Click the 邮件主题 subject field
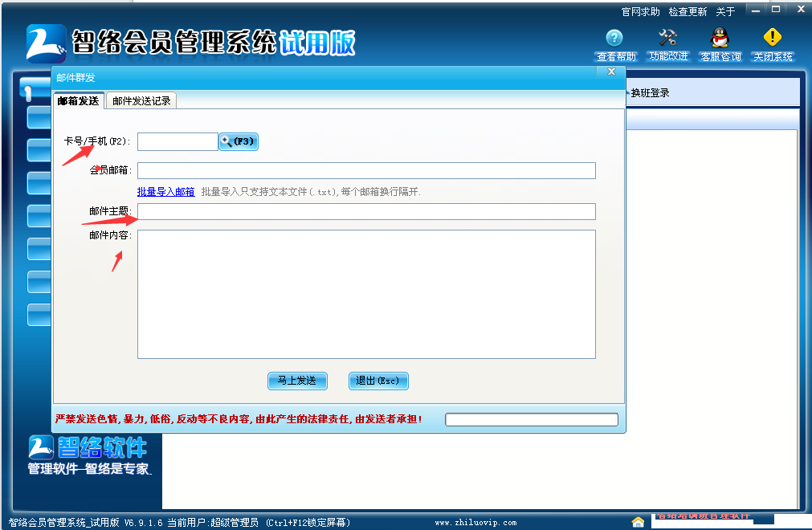The height and width of the screenshot is (530, 812). 366,212
